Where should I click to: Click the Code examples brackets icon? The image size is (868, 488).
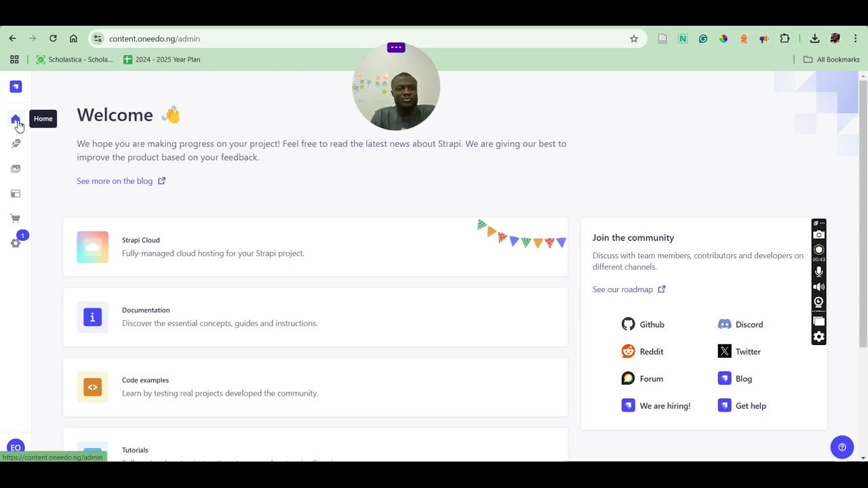(x=93, y=387)
